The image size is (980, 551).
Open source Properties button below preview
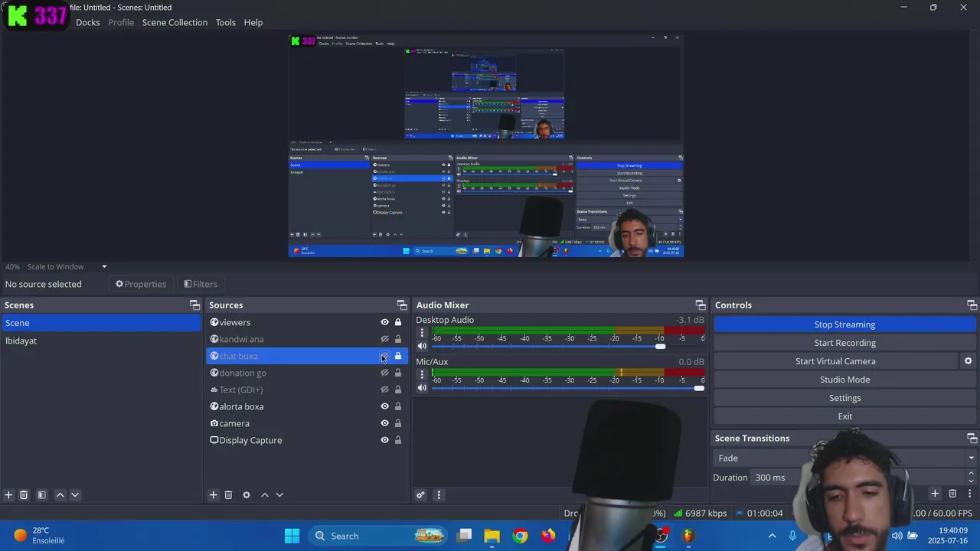(x=141, y=284)
